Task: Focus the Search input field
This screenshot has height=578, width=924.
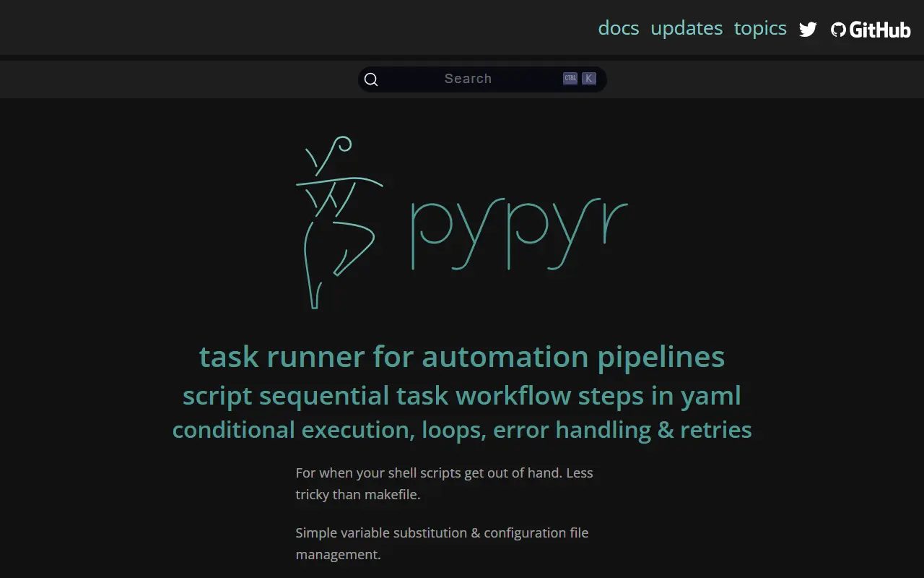Action: tap(482, 79)
